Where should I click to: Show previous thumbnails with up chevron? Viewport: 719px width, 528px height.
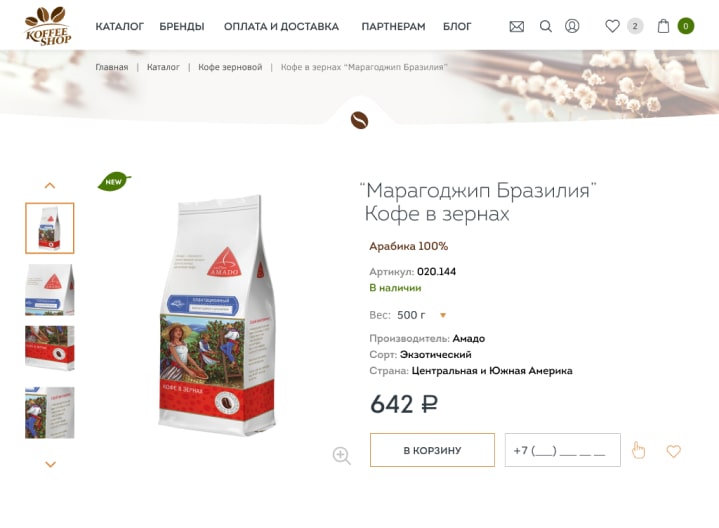point(50,186)
